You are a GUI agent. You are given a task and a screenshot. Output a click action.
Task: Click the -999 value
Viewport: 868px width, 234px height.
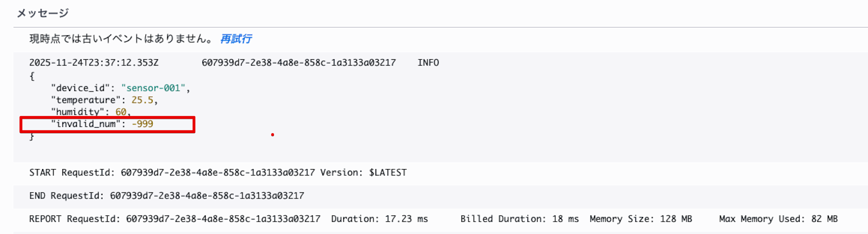click(x=142, y=124)
